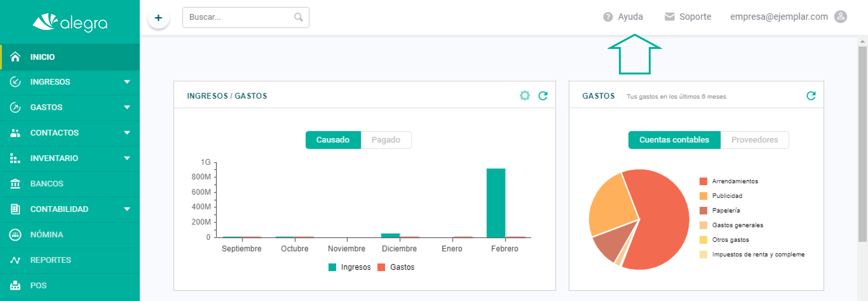Click the Nómina sidebar icon
868x301 pixels.
pos(15,234)
